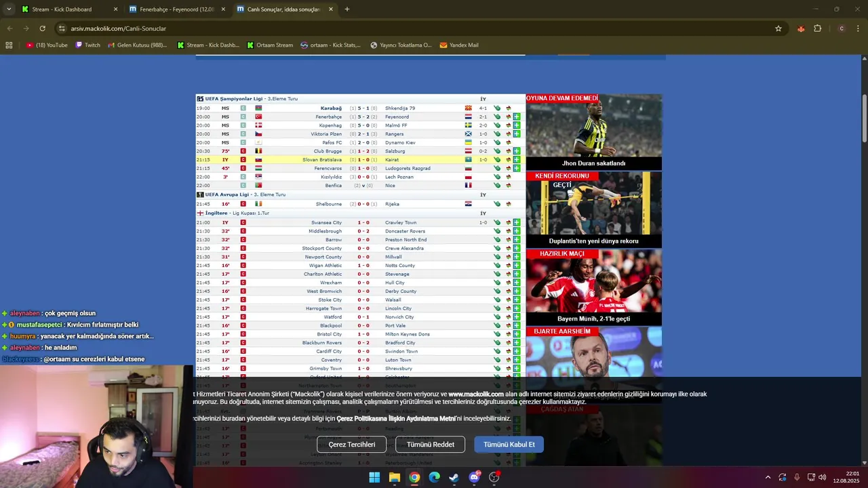The image size is (868, 488).
Task: Open the Yayıncı Toklatma bookmark
Action: point(401,45)
